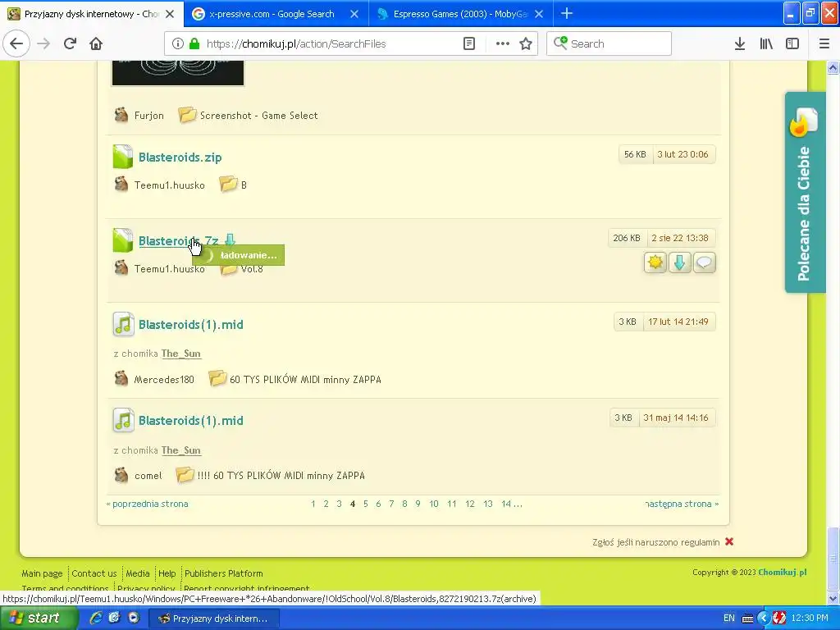Screen dimensions: 840x630
Task: Toggle the sidebar view icon
Action: pos(792,44)
